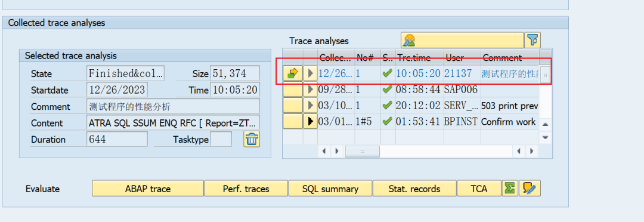644x222 pixels.
Task: Click row selector button for 03/01 row
Action: (293, 121)
